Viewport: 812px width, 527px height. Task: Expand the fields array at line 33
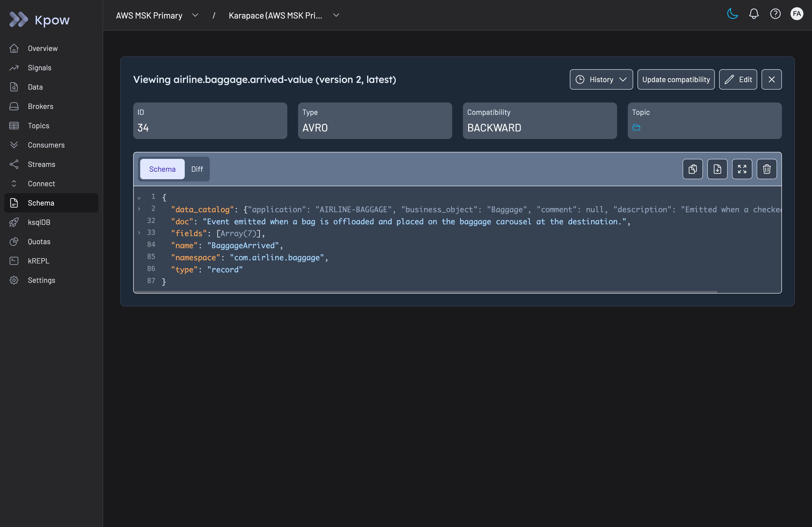pos(139,233)
